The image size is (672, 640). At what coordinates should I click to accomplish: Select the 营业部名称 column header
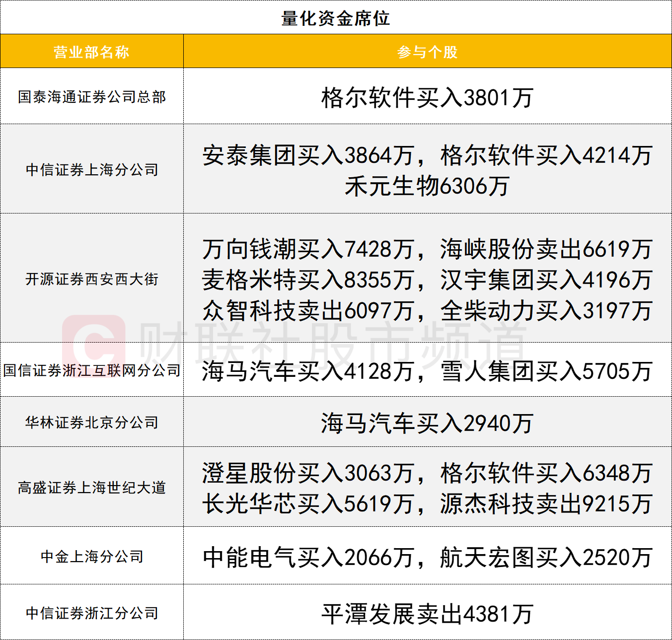pos(91,52)
